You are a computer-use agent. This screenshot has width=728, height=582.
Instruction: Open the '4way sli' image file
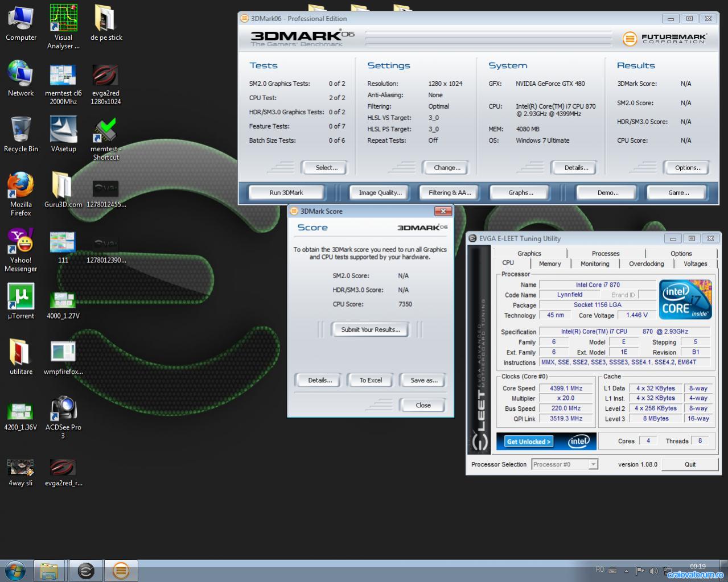21,473
